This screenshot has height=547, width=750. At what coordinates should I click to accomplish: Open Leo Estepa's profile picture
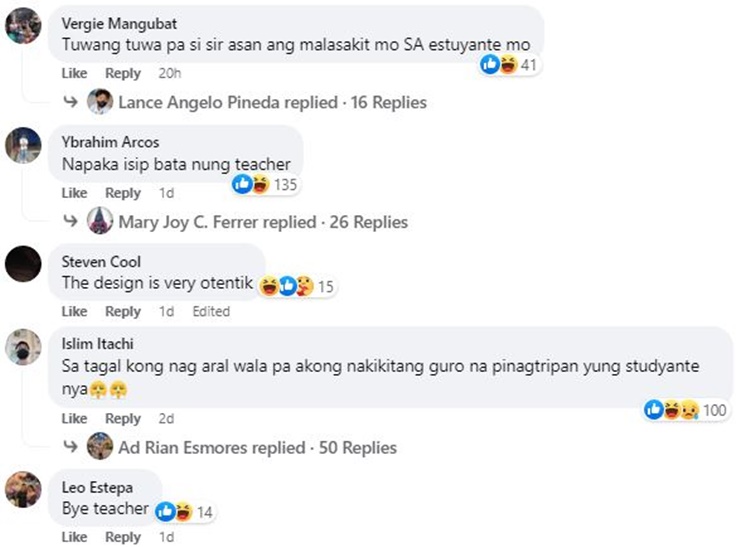[x=22, y=489]
